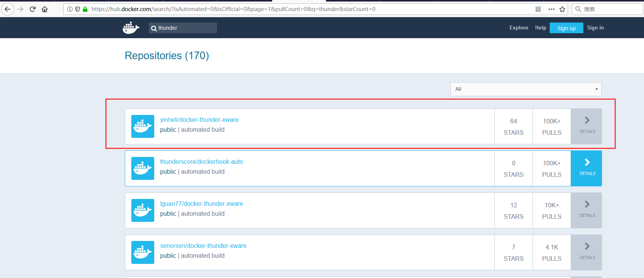Click the 7 STARS count
The image size is (644, 278).
(x=513, y=252)
